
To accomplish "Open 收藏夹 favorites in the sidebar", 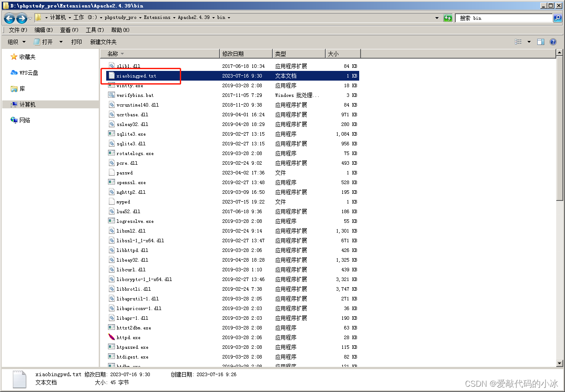I will click(23, 57).
